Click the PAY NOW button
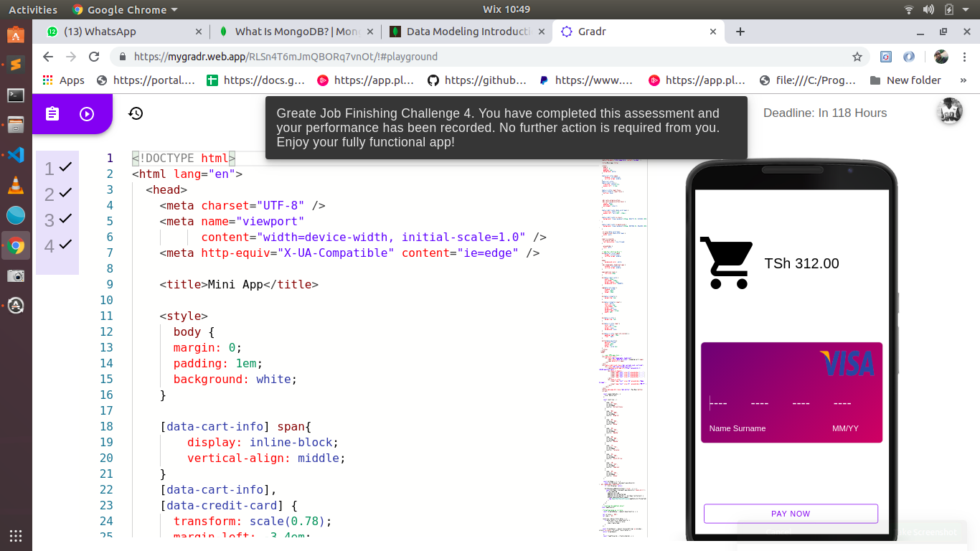 click(x=791, y=514)
